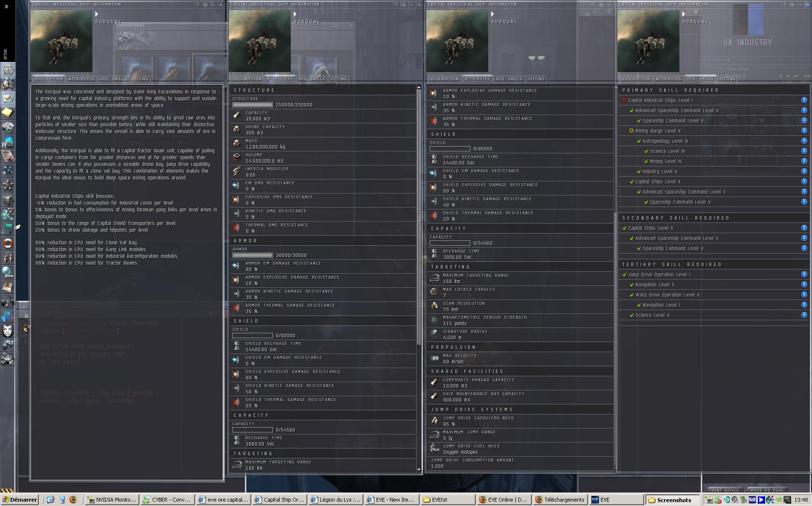
Task: Show info for Warp Drive Operation Level V
Action: coord(804,295)
